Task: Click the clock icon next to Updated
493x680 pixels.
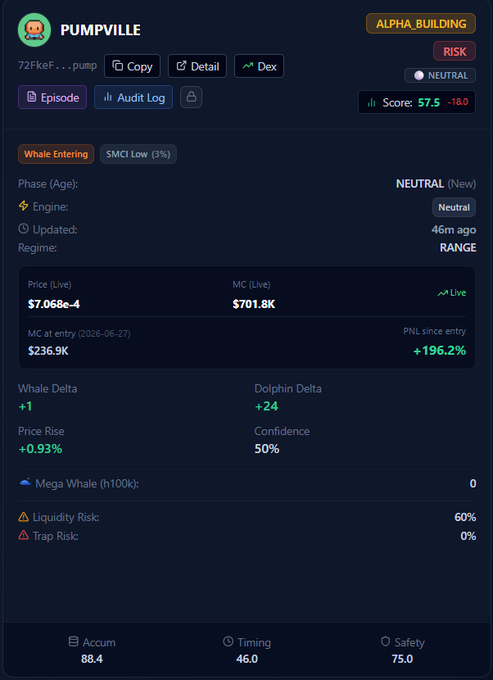Action: point(23,229)
